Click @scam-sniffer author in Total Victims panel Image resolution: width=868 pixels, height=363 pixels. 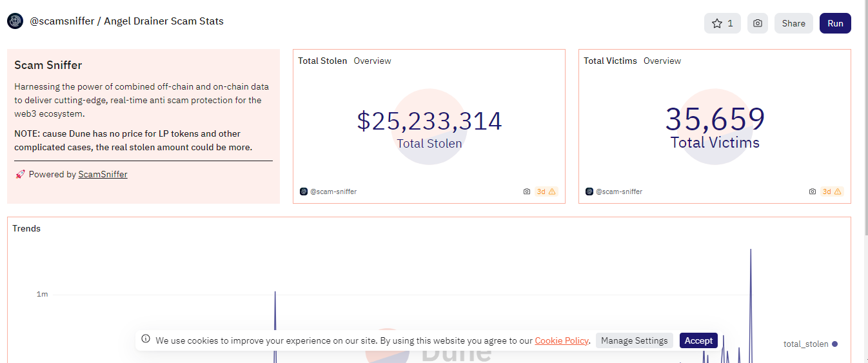tap(618, 191)
